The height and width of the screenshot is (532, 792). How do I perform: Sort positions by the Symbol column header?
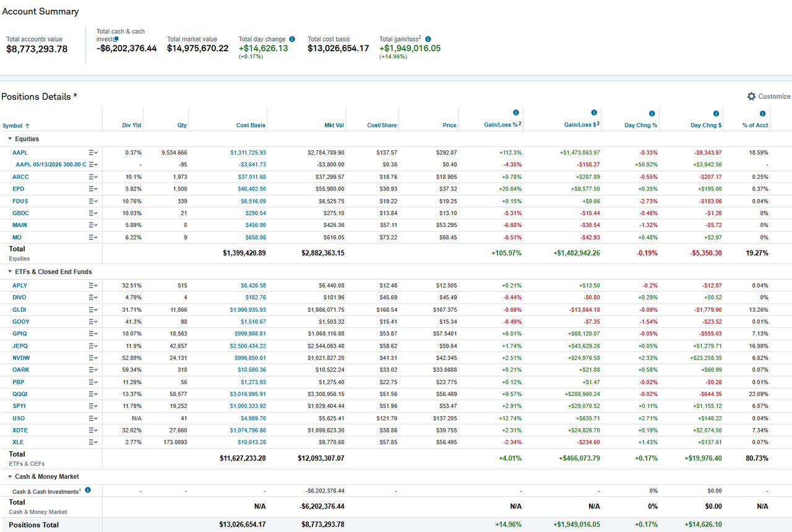point(16,126)
